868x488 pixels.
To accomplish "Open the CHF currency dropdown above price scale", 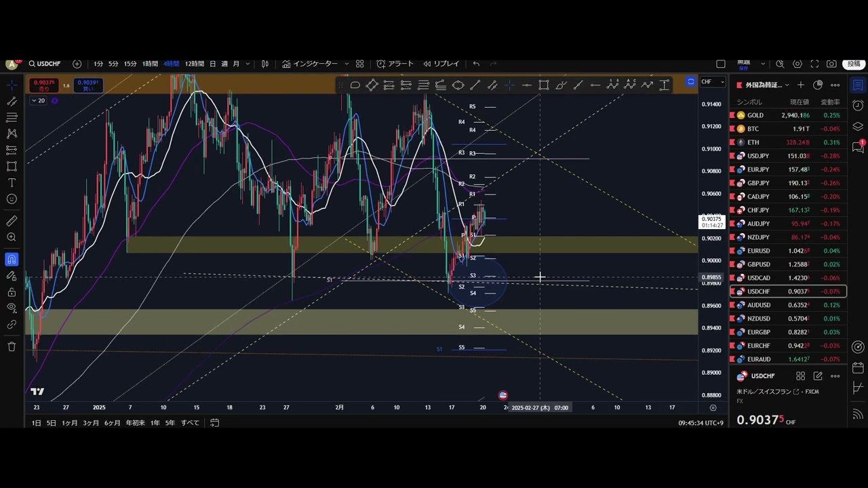I will [712, 82].
